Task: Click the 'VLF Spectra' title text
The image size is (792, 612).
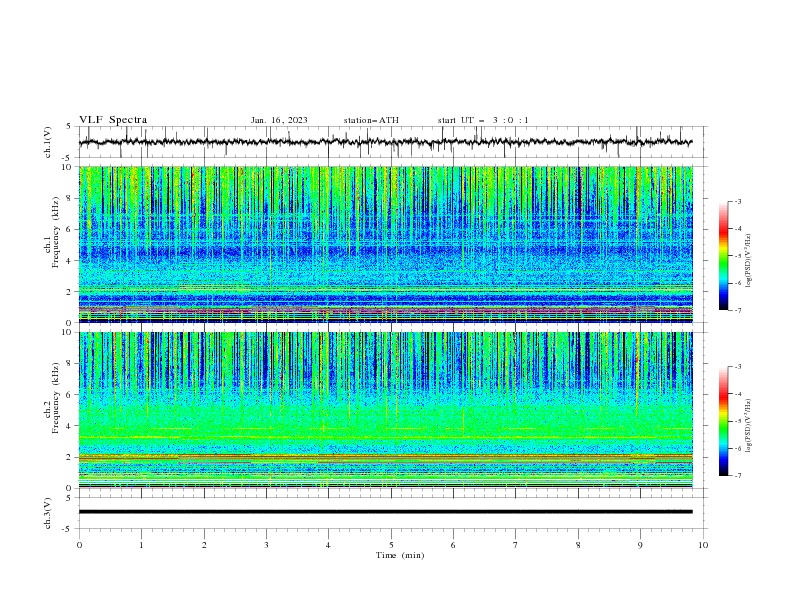Action: pos(113,120)
